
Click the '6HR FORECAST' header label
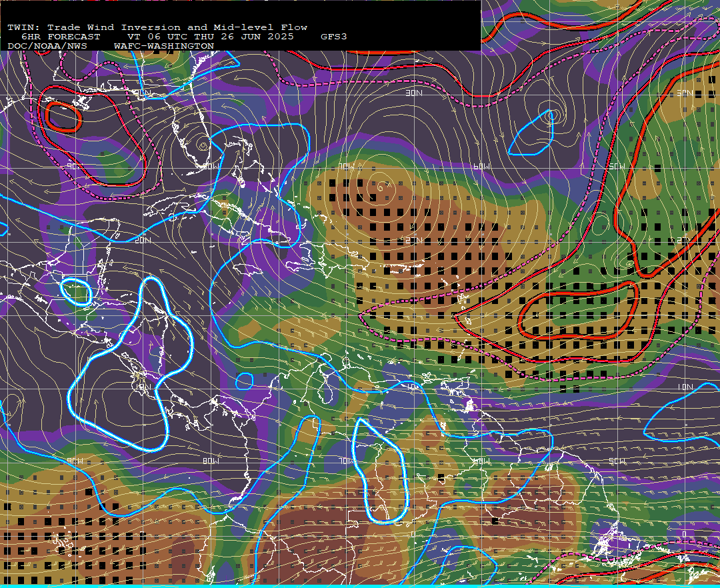tap(61, 37)
